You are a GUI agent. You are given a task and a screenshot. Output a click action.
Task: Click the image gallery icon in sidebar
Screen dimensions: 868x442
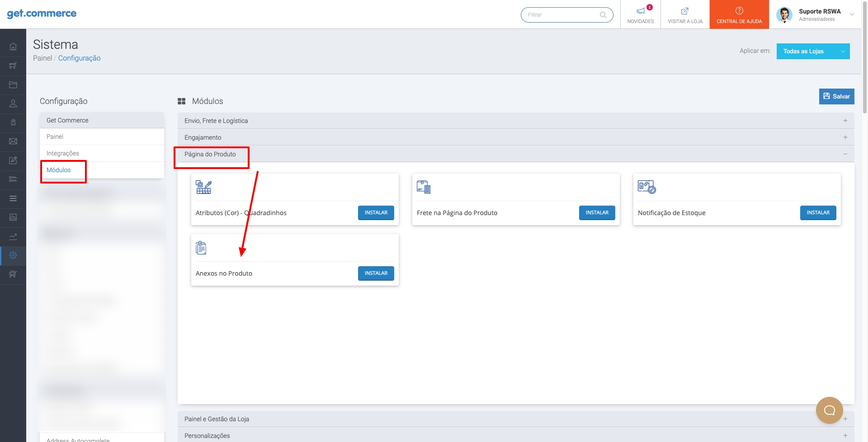pos(13,217)
